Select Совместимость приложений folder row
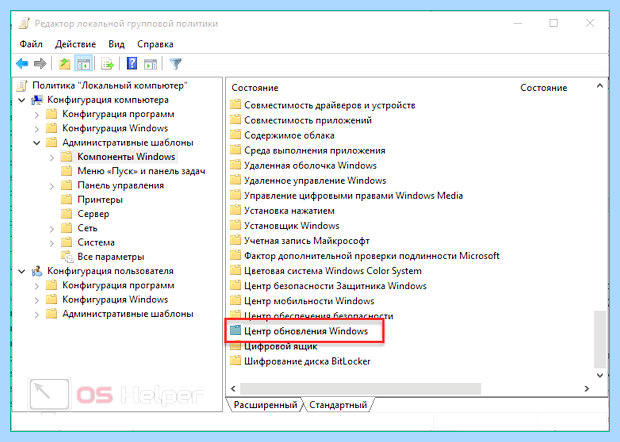Viewport: 620px width, 442px height. pos(308,120)
